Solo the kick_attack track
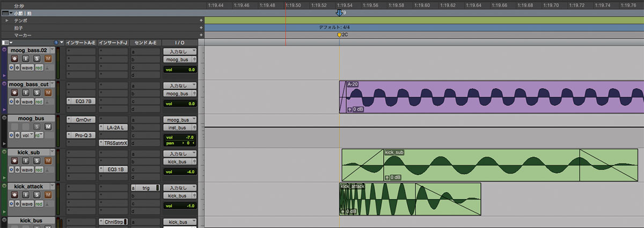This screenshot has height=228, width=644. (36, 195)
